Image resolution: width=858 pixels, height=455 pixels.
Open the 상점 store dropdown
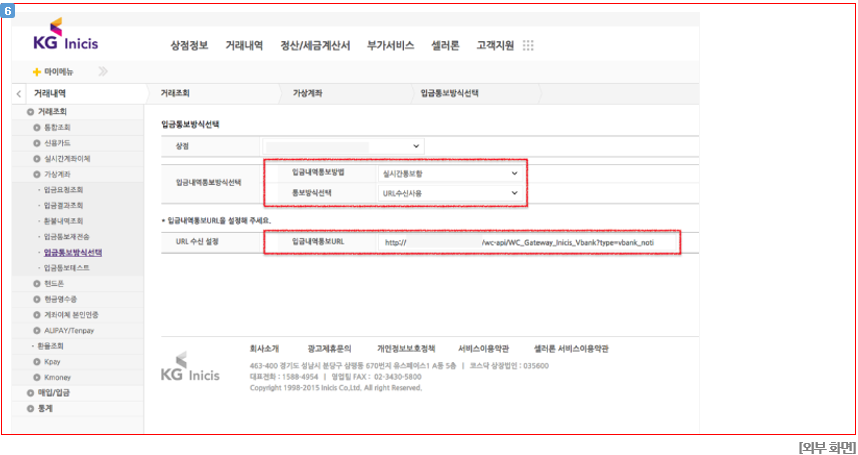pos(343,146)
